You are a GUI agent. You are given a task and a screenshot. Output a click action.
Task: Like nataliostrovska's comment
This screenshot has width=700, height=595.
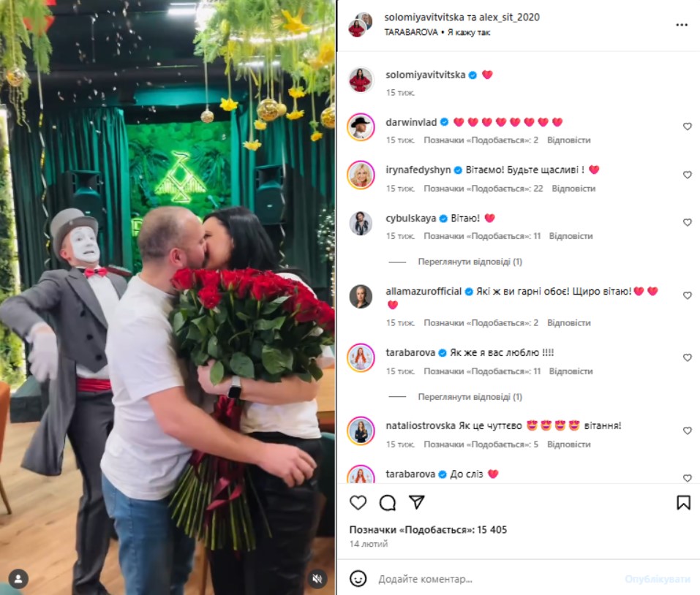687,431
